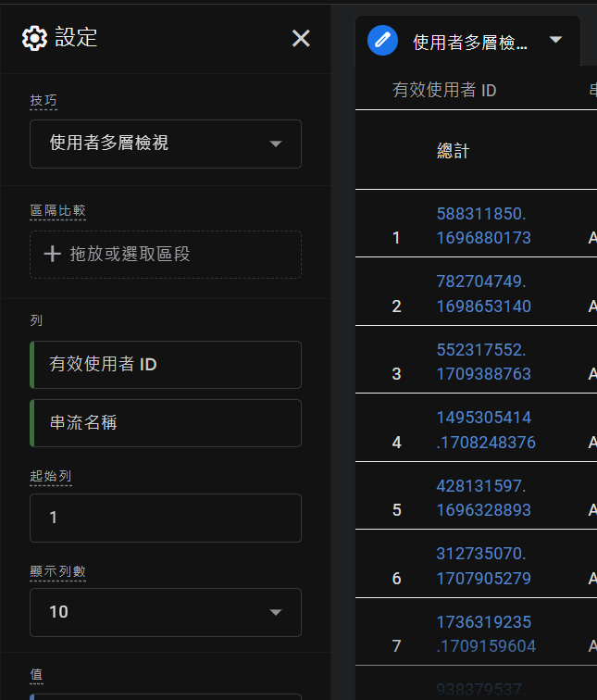Open user 782704749.1698653140
Screen dimensions: 597x700
[484, 294]
